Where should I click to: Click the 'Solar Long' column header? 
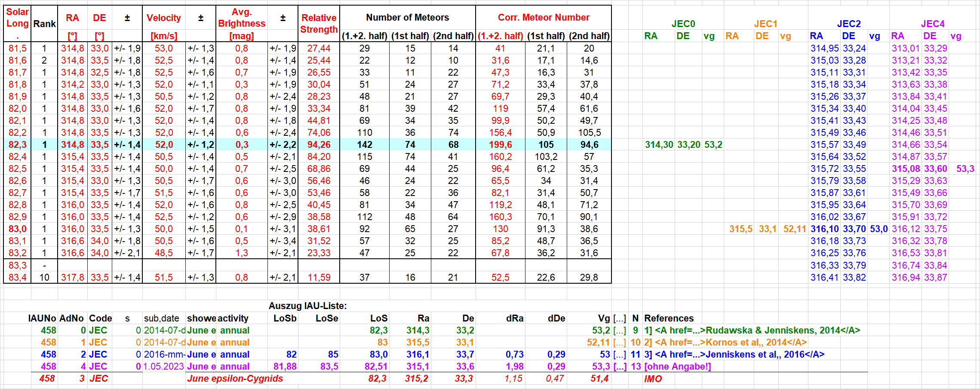17,18
